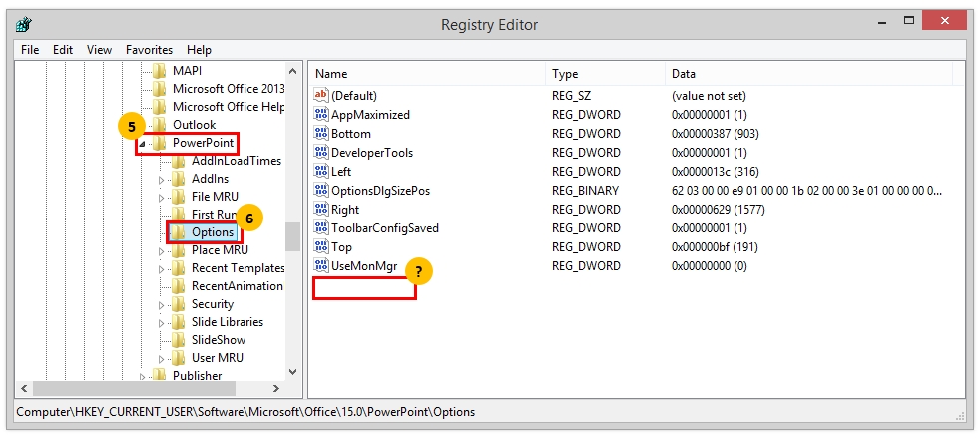
Task: Click the File MRU folder icon
Action: point(178,197)
